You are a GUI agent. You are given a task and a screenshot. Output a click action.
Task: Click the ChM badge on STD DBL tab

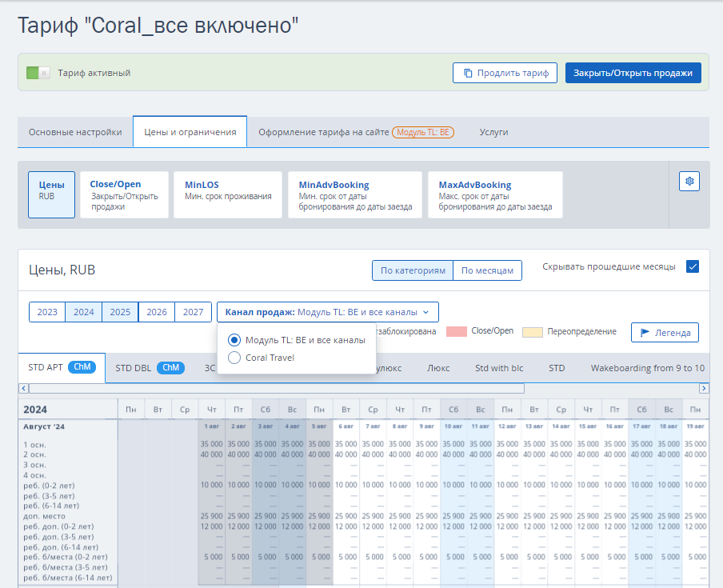tap(170, 368)
